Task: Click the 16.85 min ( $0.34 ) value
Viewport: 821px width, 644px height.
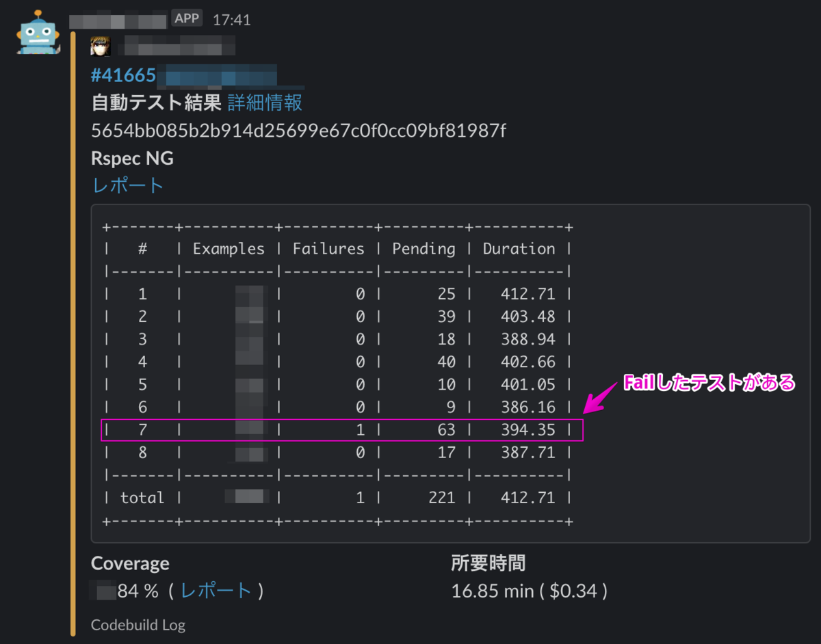Action: tap(530, 591)
